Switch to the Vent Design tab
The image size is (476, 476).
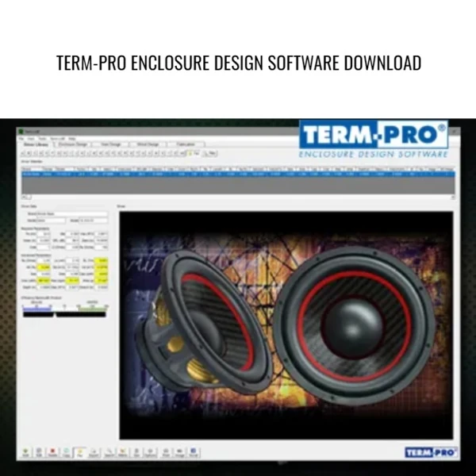[111, 144]
